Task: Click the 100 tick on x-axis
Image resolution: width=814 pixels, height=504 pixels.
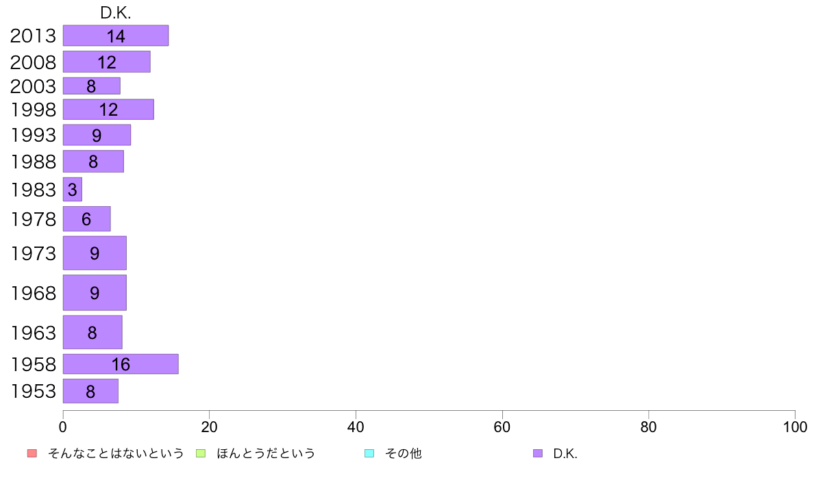Action: pyautogui.click(x=795, y=427)
